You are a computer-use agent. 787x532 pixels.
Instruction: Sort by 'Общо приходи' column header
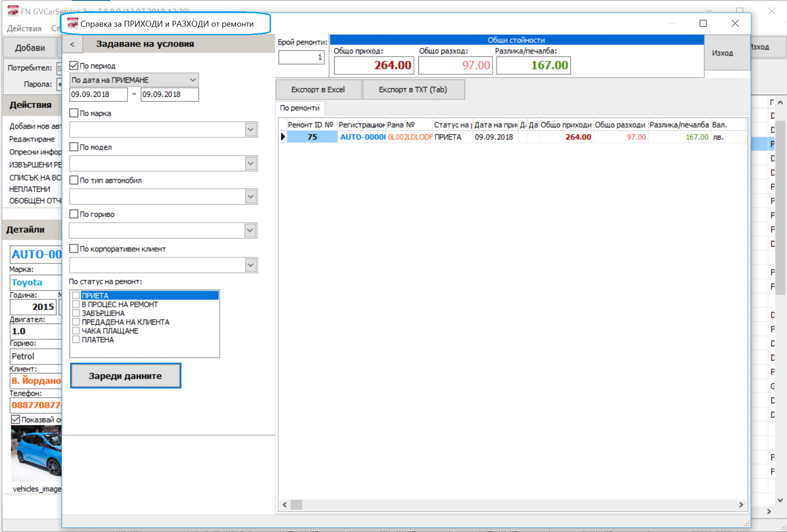[566, 125]
